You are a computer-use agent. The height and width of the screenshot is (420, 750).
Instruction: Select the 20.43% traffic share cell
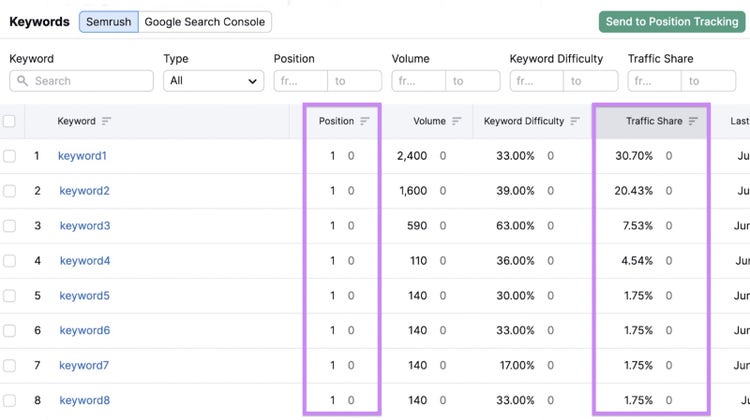coord(633,191)
